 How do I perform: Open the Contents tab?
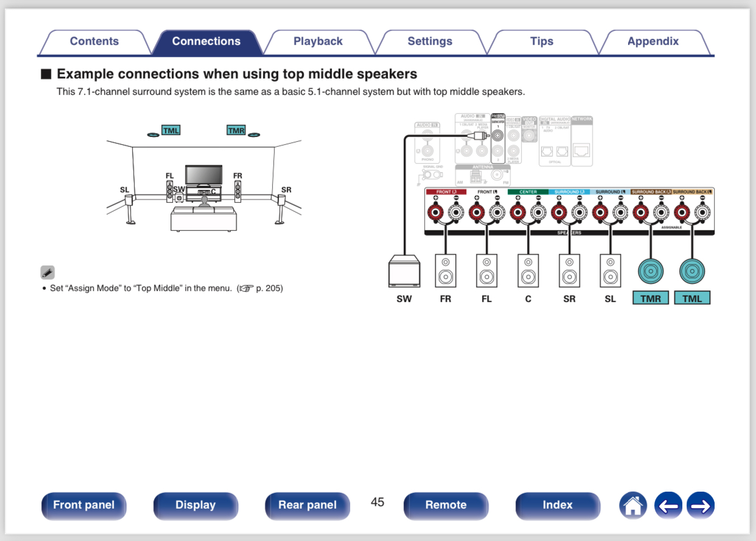94,41
